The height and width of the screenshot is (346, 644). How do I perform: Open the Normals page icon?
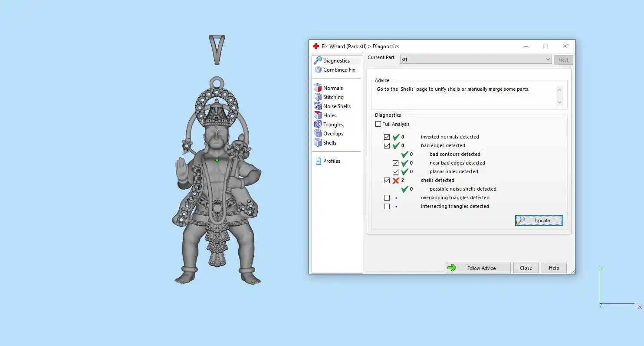pyautogui.click(x=318, y=88)
